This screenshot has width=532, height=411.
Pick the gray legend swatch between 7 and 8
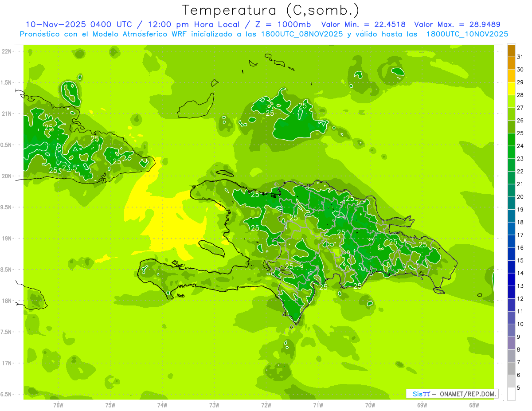click(512, 356)
